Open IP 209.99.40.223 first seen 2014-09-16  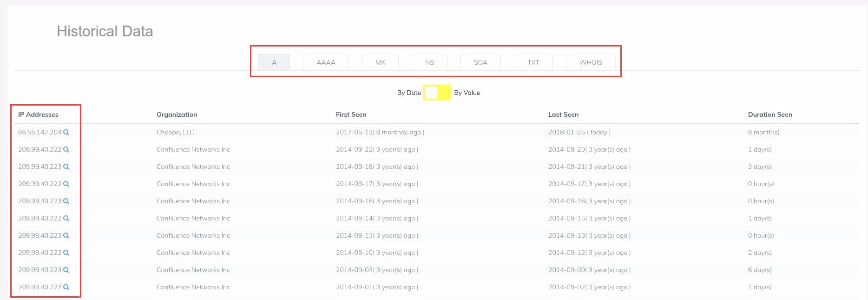coord(39,201)
